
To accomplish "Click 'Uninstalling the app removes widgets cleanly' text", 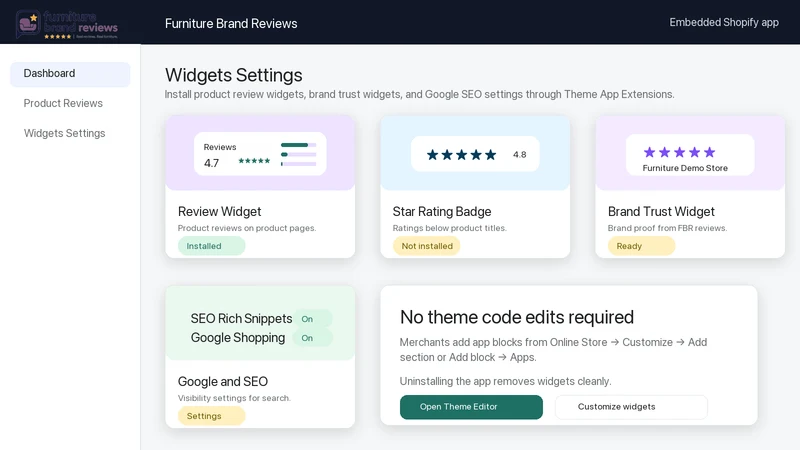I will click(506, 381).
